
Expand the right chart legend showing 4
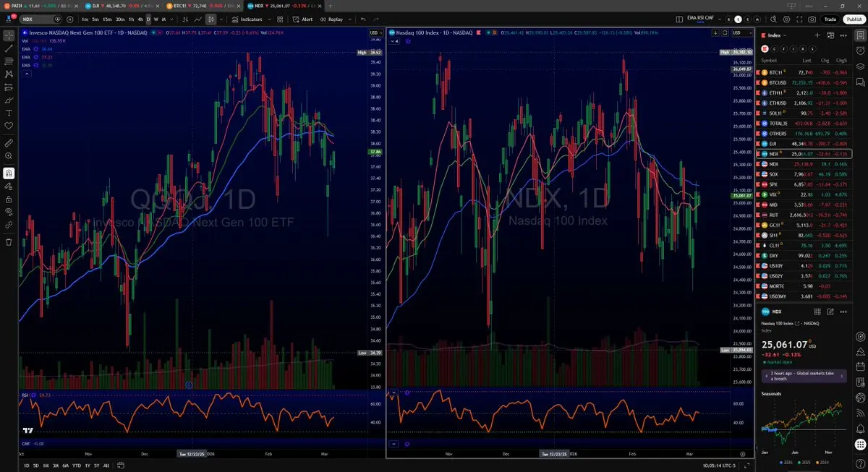click(x=395, y=41)
